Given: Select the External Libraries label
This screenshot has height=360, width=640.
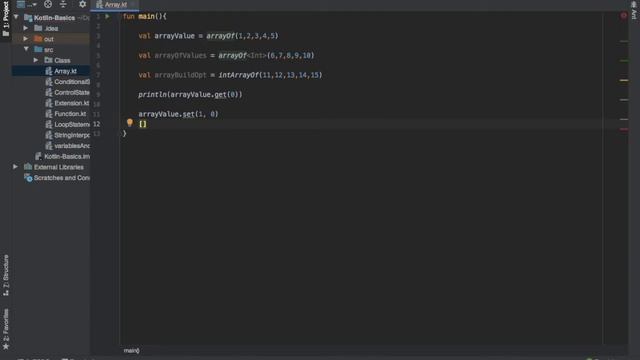Looking at the screenshot, I should (x=59, y=167).
